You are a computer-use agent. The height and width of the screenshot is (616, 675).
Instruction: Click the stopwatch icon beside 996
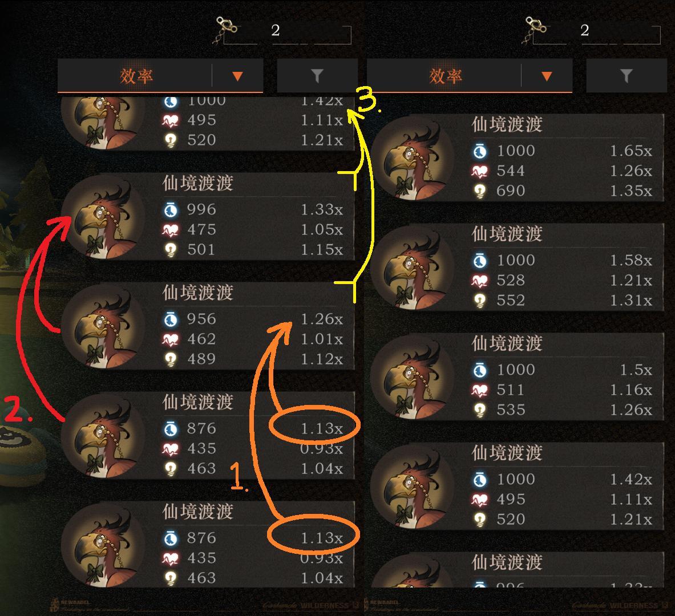[171, 210]
